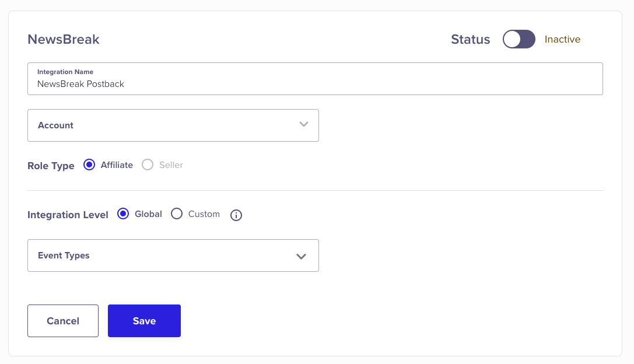
Task: Choose the Custom integration level option
Action: click(177, 214)
